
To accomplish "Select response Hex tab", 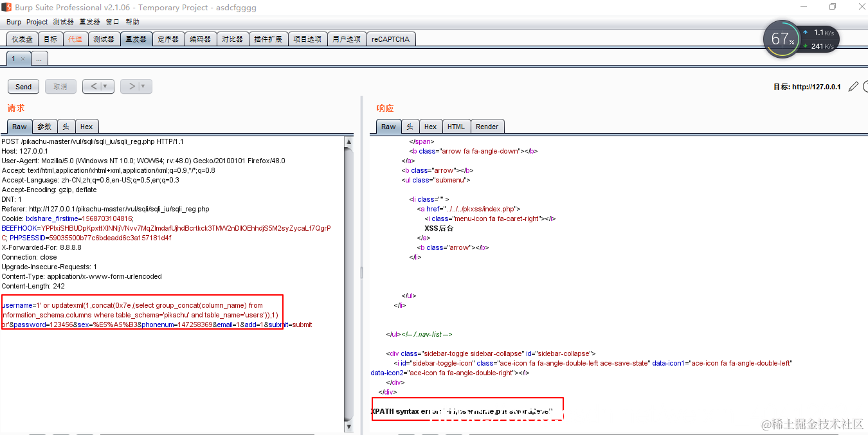I will pyautogui.click(x=431, y=127).
